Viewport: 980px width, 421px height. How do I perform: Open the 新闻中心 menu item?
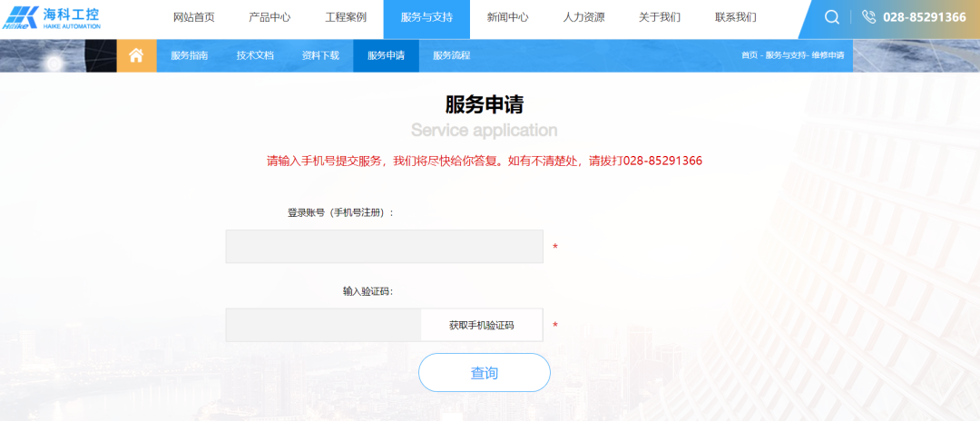pos(507,17)
